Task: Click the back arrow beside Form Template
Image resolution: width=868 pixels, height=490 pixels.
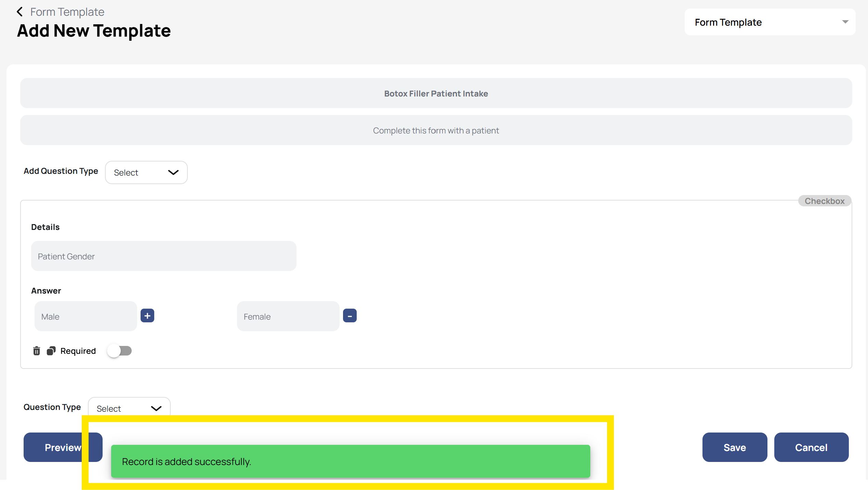Action: coord(19,12)
